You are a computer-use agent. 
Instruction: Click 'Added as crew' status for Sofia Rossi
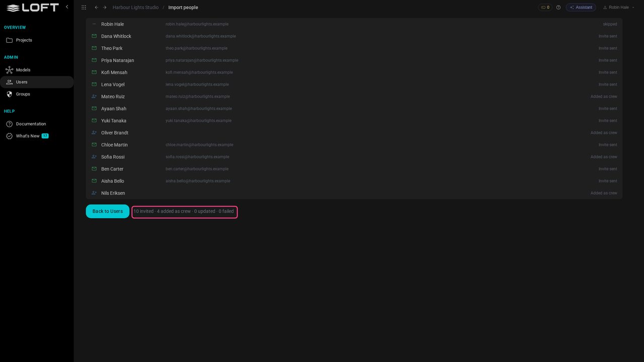[604, 157]
